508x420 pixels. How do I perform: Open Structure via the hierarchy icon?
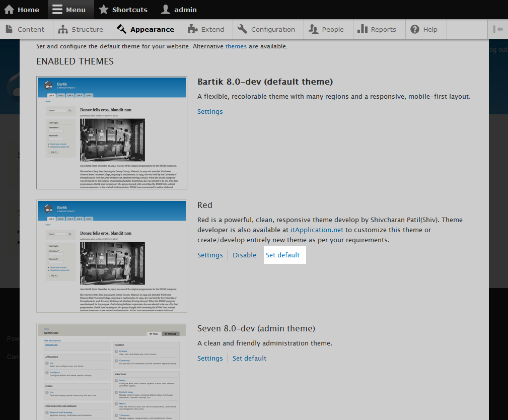click(63, 29)
